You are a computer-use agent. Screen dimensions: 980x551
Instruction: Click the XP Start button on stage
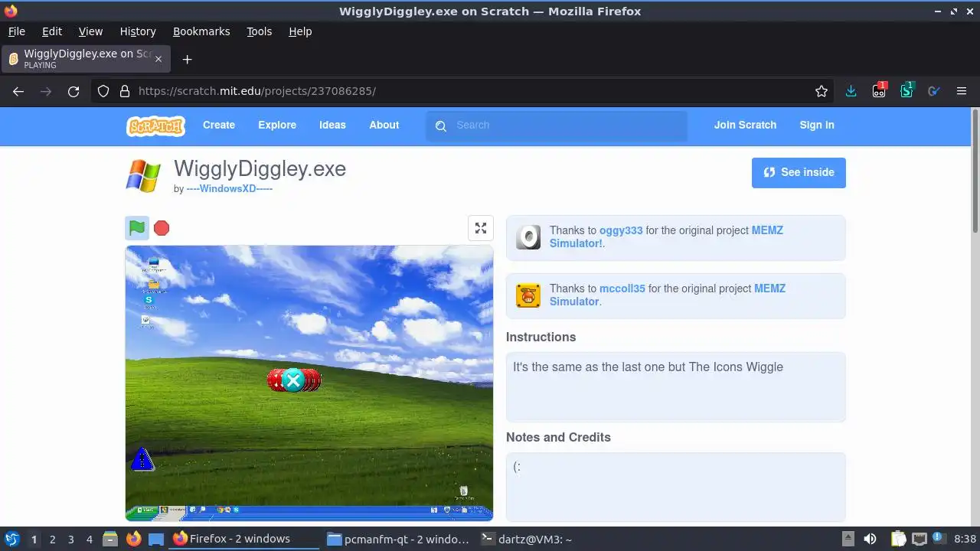[x=142, y=510]
